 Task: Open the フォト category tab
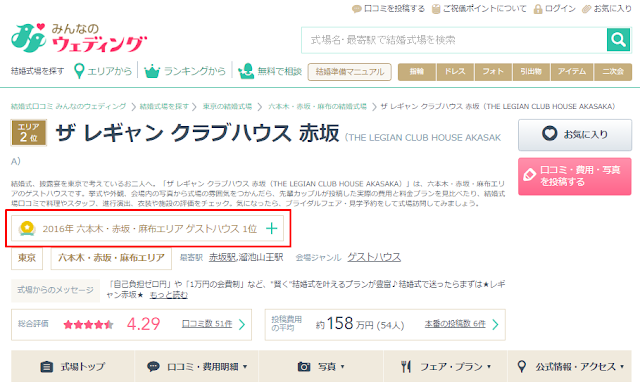tap(493, 72)
